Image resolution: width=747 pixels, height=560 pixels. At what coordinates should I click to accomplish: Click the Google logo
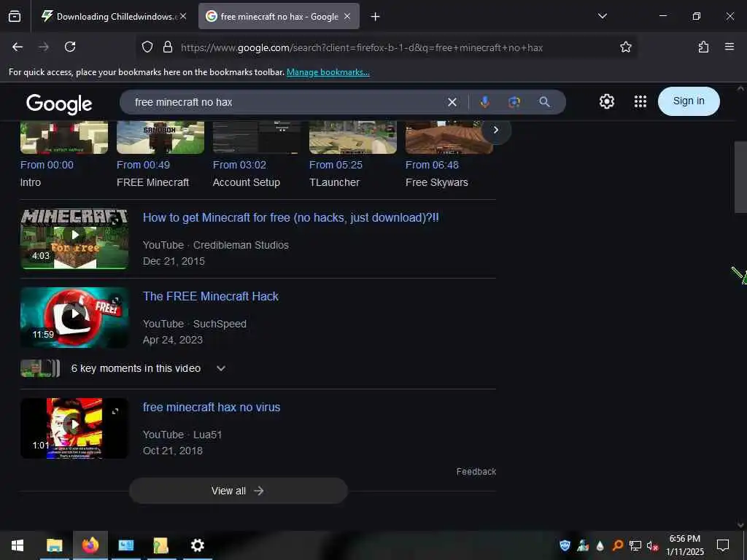click(x=59, y=104)
